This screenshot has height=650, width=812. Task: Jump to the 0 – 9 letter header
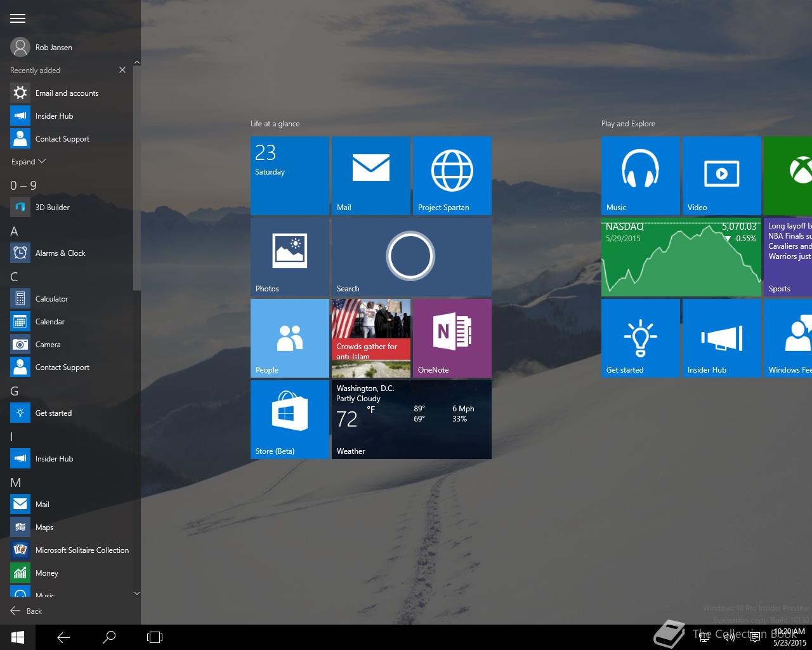coord(23,185)
